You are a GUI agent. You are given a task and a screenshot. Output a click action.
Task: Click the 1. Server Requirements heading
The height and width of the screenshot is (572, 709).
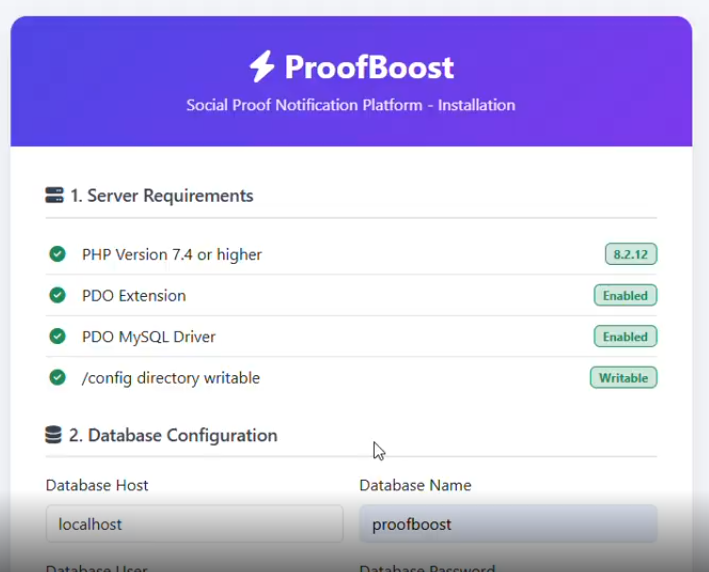[x=161, y=195]
